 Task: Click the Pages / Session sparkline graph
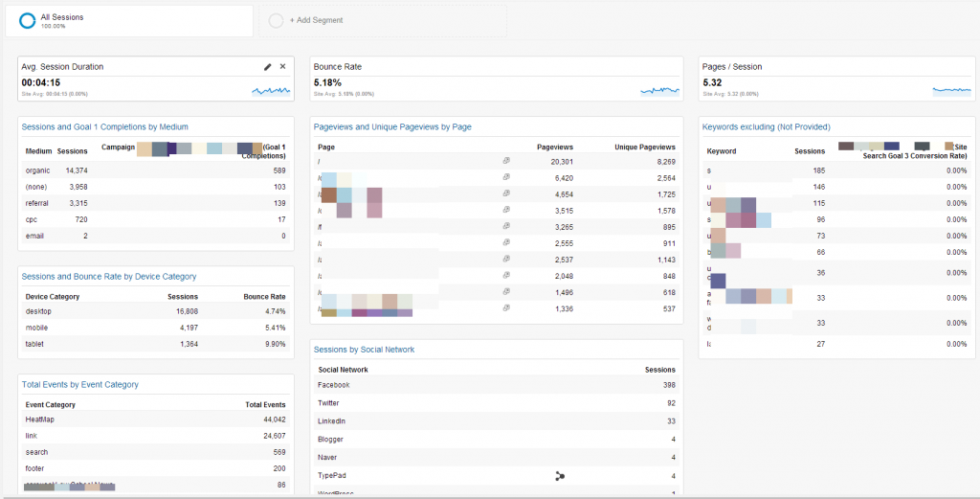(x=951, y=90)
